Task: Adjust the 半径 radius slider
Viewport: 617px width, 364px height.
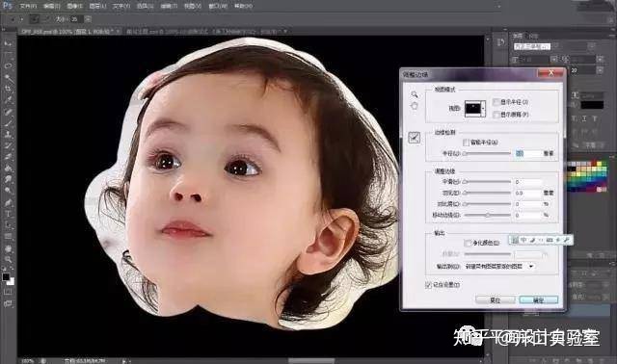Action: [x=487, y=154]
